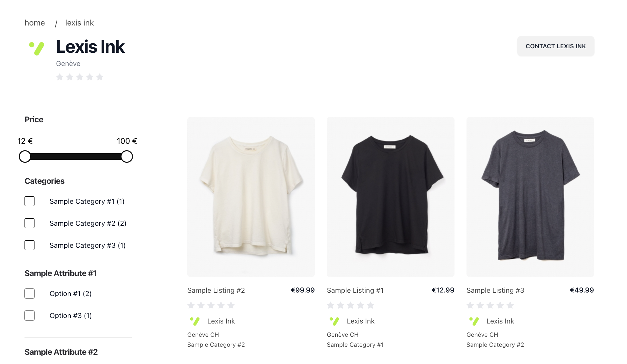The image size is (627, 364).
Task: Click the vendor logo under Sample Listing #3
Action: click(x=474, y=321)
